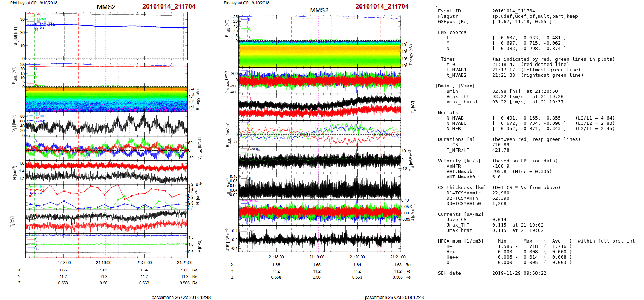Click the 21:19:00 time tick on left plot
The width and height of the screenshot is (644, 300).
pyautogui.click(x=104, y=263)
